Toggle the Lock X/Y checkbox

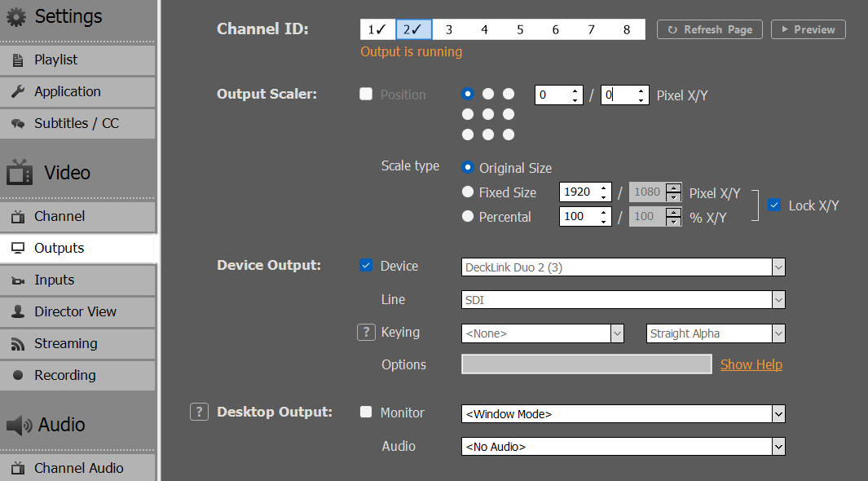tap(774, 205)
